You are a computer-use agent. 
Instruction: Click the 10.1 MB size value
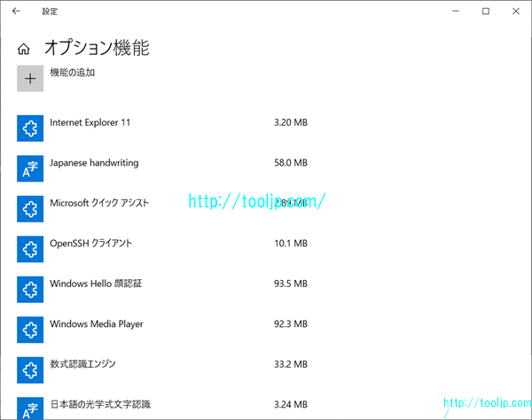(291, 244)
